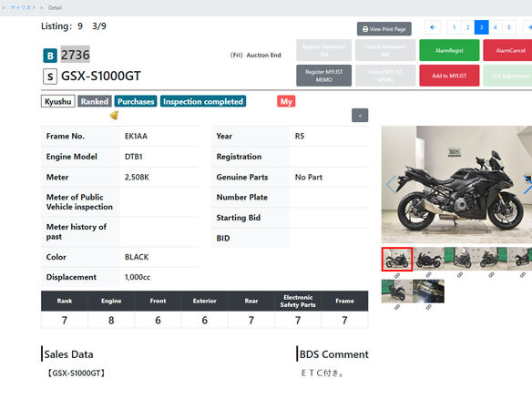Screen dimensions: 532x399
Task: Select the frame number value EK1AA
Action: (x=136, y=136)
